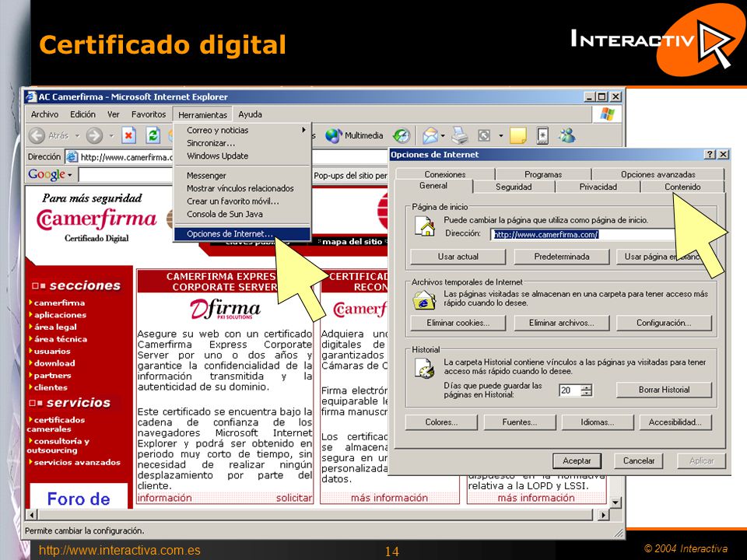Click Eliminar cookies button
747x560 pixels.
(x=458, y=323)
